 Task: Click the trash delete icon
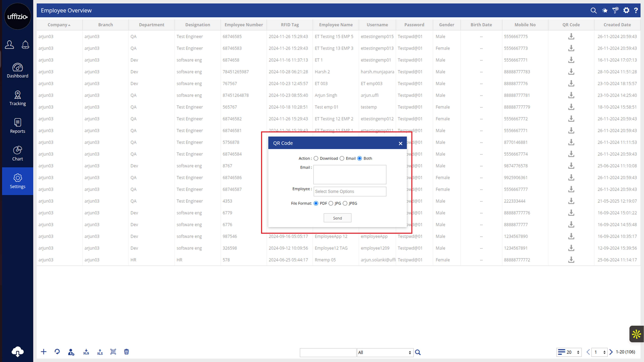tap(127, 352)
